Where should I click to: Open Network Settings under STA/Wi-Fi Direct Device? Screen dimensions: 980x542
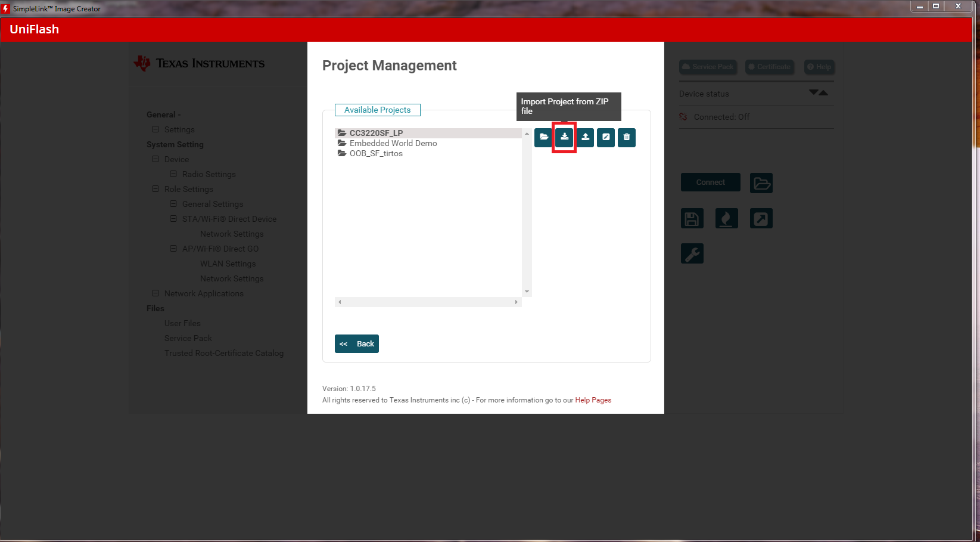tap(232, 234)
